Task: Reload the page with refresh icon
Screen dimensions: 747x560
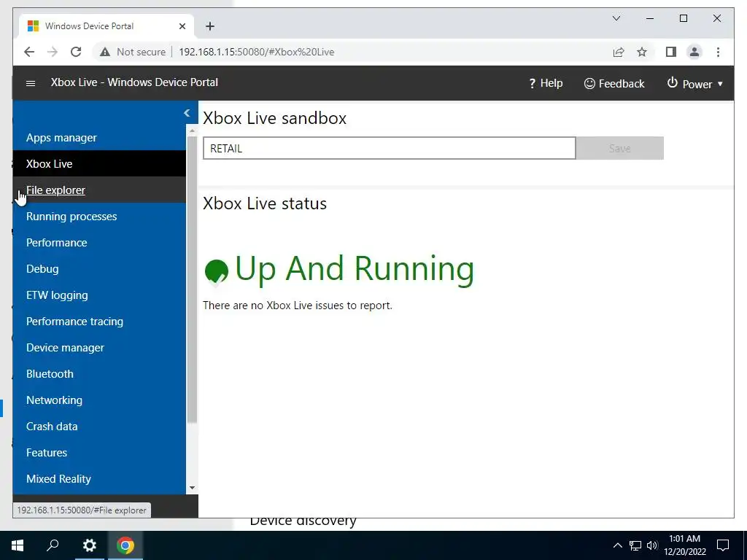Action: click(x=76, y=52)
